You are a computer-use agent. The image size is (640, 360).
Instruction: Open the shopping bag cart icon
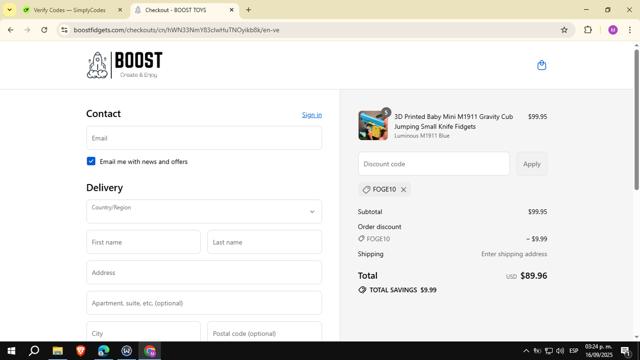click(x=541, y=65)
